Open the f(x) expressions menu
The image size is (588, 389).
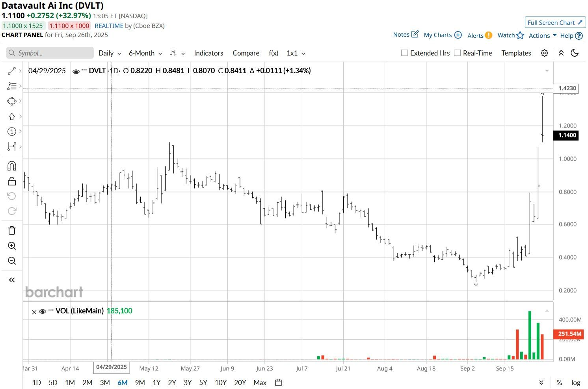(274, 53)
